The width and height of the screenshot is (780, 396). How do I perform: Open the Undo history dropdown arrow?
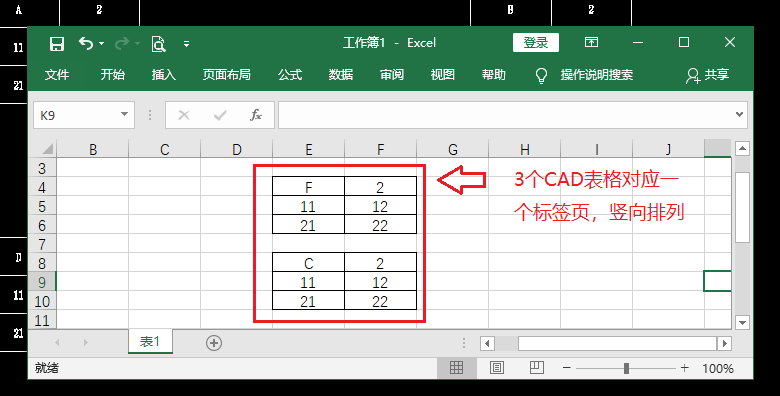tap(101, 44)
